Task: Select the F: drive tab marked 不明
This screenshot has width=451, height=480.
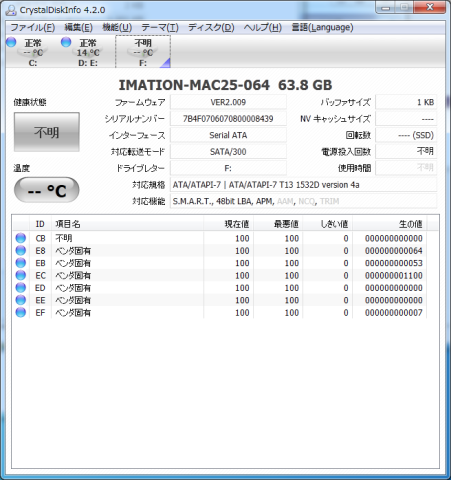Action: [143, 52]
